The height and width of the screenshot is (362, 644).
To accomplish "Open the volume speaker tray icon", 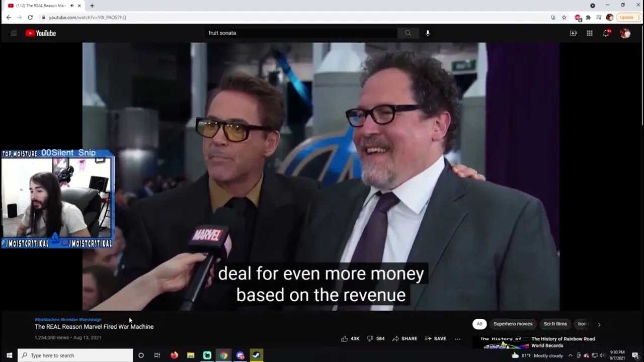I will [602, 355].
